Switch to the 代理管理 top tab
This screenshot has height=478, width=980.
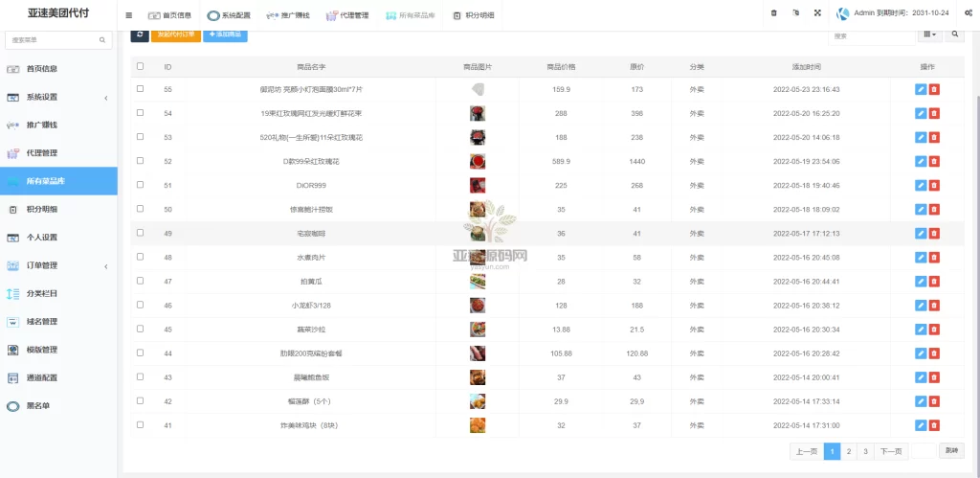pos(346,15)
